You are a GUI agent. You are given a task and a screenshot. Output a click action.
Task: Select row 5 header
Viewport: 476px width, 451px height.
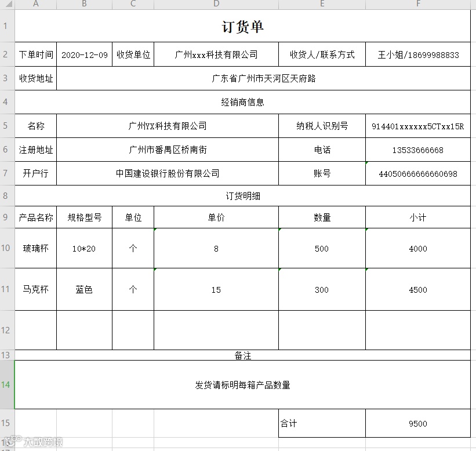pyautogui.click(x=8, y=126)
